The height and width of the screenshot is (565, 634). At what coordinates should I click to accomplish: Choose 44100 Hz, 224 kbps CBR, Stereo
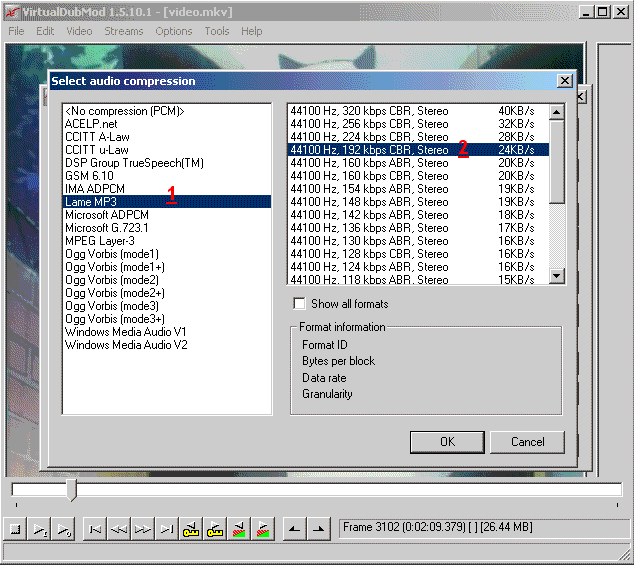tap(418, 137)
